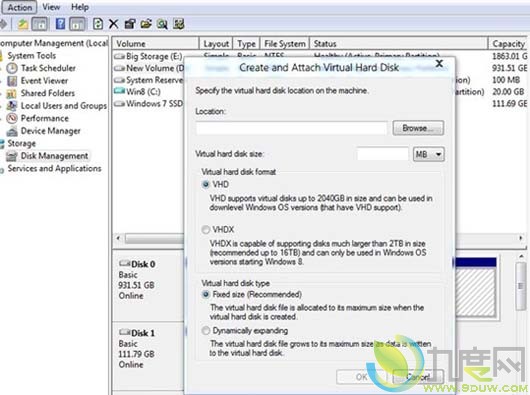This screenshot has height=395, width=530.
Task: Click the checklist settings toolbar icon
Action: tap(178, 24)
